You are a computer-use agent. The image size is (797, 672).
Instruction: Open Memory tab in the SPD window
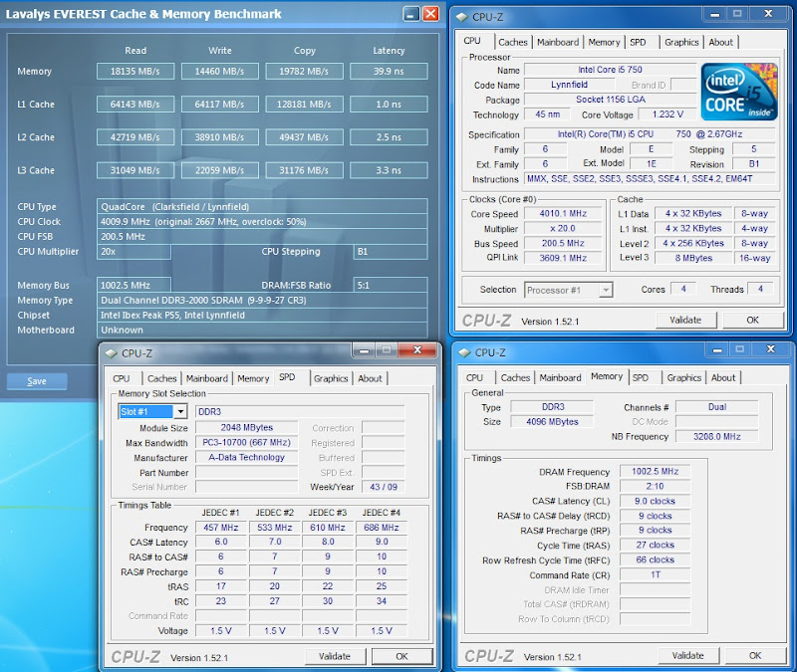coord(253,378)
